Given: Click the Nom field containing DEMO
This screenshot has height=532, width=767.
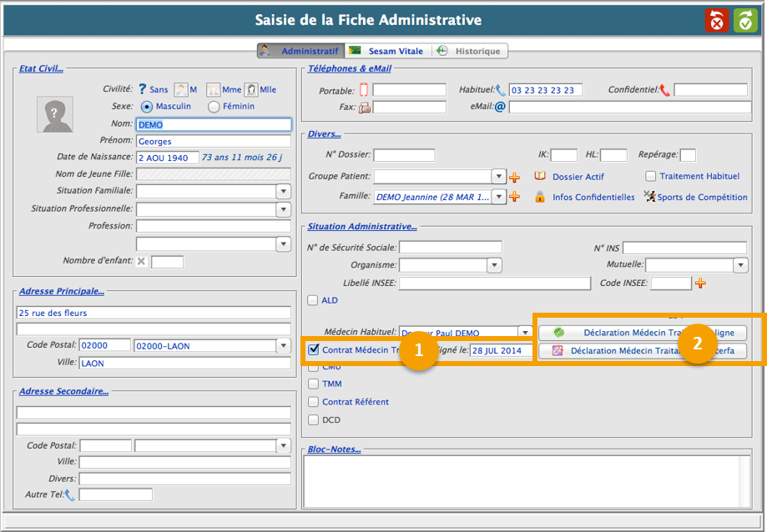Looking at the screenshot, I should 214,124.
